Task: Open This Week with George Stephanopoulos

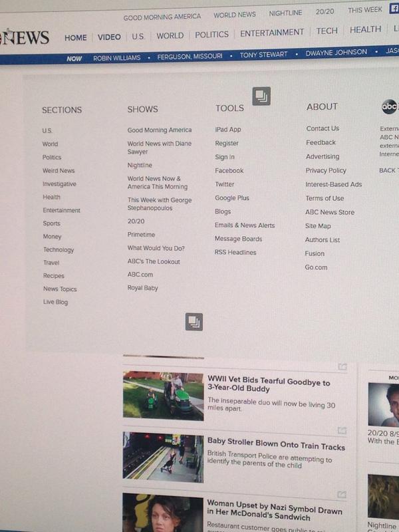Action: tap(160, 204)
